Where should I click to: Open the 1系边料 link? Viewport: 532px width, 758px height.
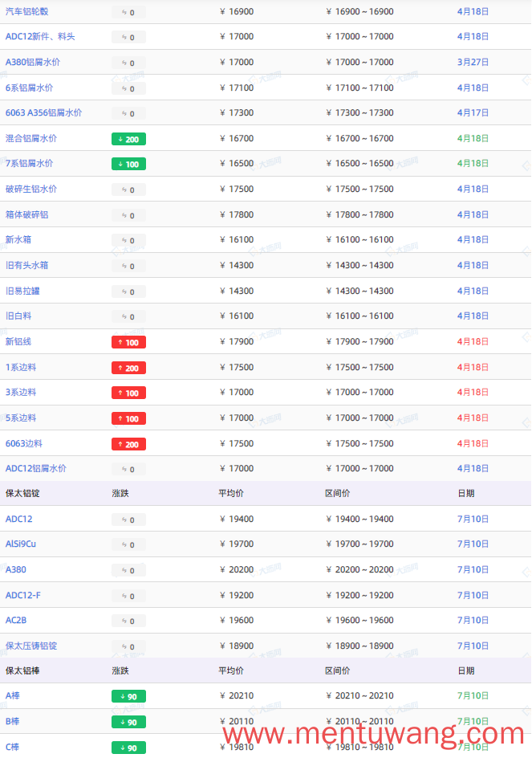coord(21,368)
